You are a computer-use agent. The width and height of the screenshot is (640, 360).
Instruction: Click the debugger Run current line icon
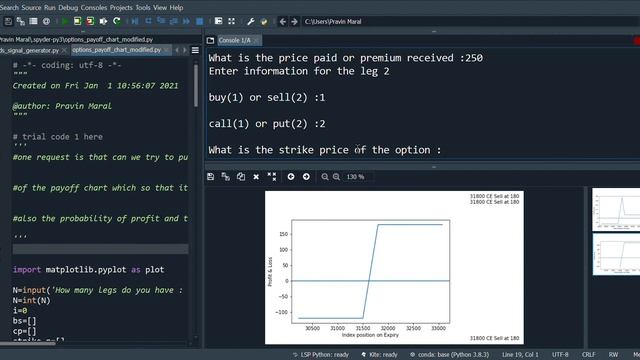148,21
